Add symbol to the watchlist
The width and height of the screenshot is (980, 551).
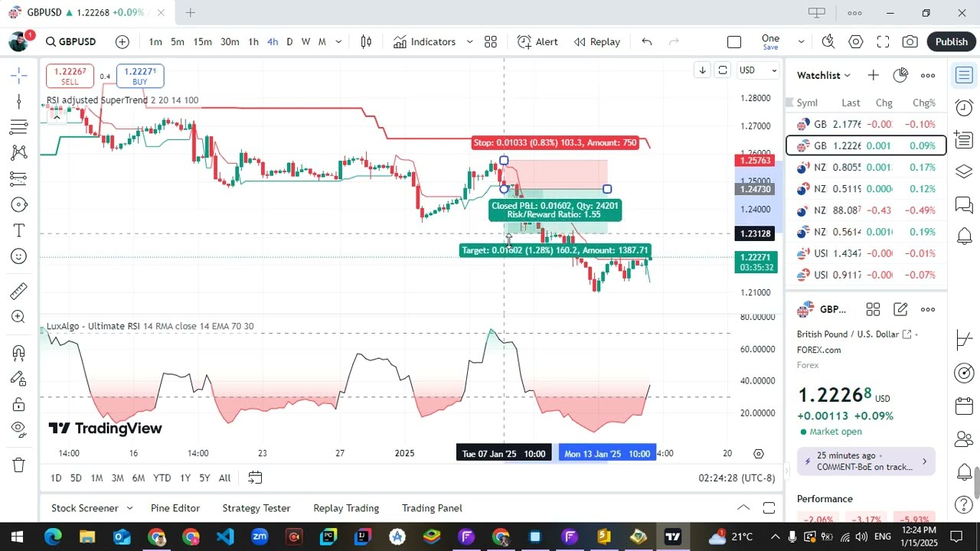874,75
